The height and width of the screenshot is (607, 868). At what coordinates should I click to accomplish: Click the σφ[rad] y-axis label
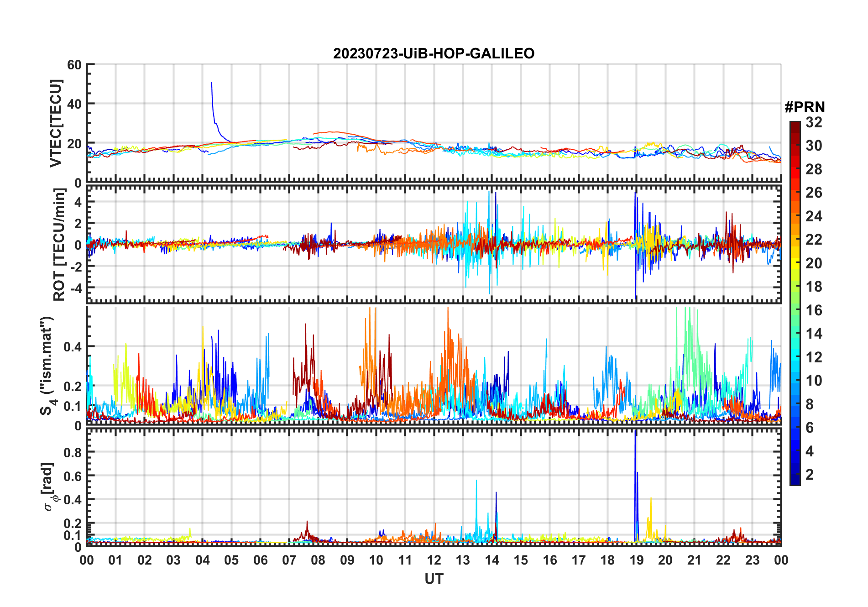pos(48,487)
